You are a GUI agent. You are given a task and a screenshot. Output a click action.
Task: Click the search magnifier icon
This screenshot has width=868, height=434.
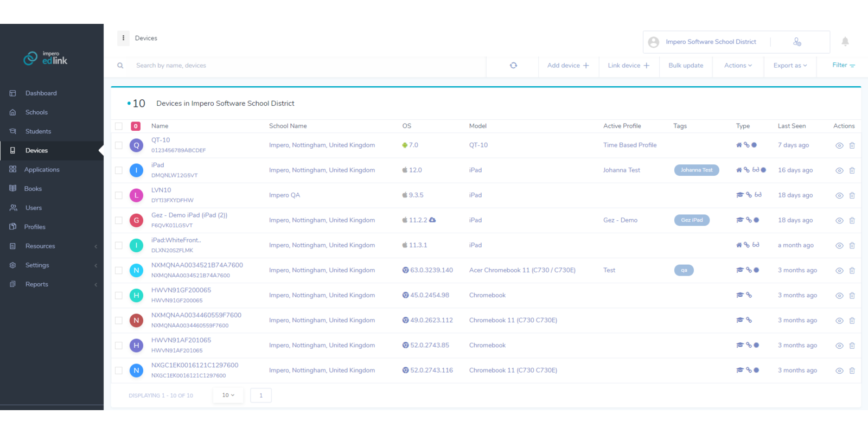(x=120, y=66)
